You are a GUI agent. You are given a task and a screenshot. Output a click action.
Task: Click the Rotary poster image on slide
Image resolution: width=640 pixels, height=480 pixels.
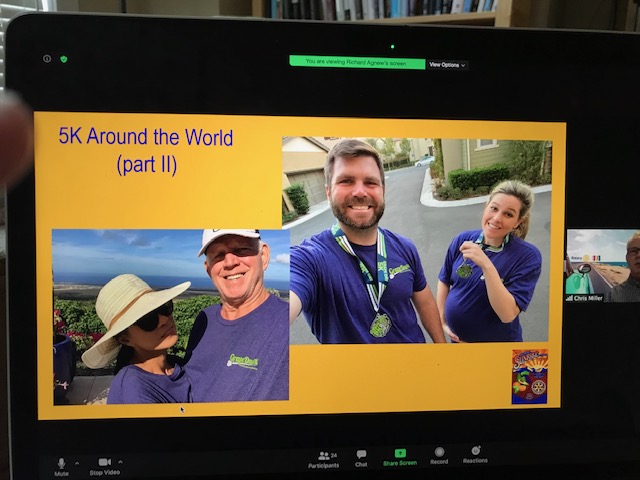pyautogui.click(x=529, y=376)
